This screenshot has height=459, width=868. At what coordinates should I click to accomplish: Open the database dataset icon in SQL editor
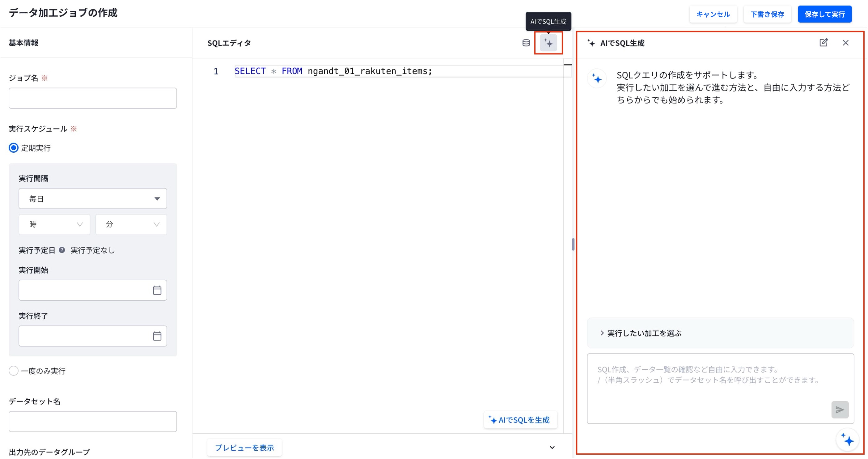pos(526,43)
